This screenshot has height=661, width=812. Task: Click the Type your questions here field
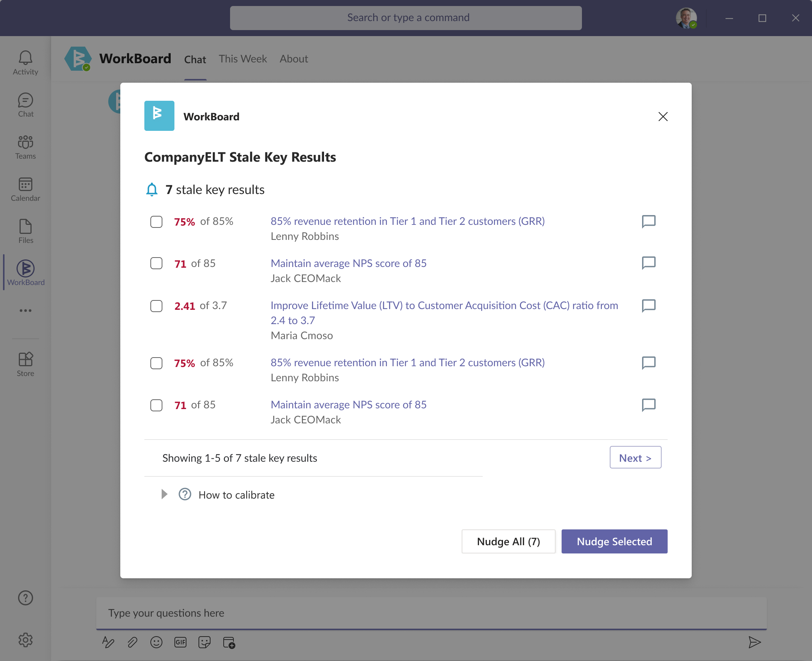[x=431, y=613]
